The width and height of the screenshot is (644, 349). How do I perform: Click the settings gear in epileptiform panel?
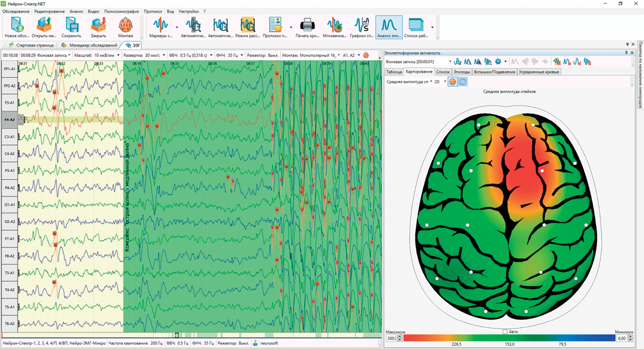pos(498,62)
